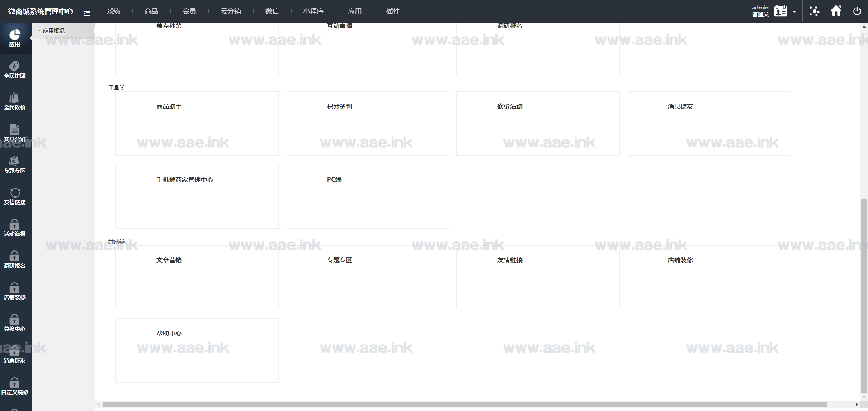Expand the admin user dropdown arrow
The height and width of the screenshot is (411, 868).
click(x=794, y=12)
